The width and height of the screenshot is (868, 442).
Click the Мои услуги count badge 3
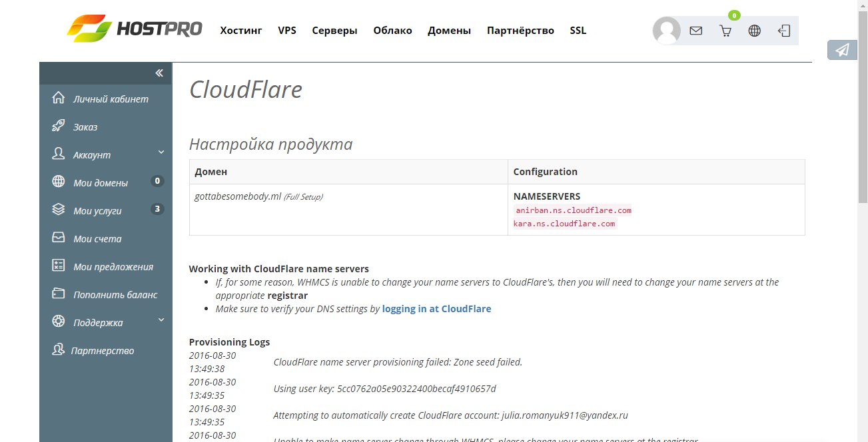(157, 209)
